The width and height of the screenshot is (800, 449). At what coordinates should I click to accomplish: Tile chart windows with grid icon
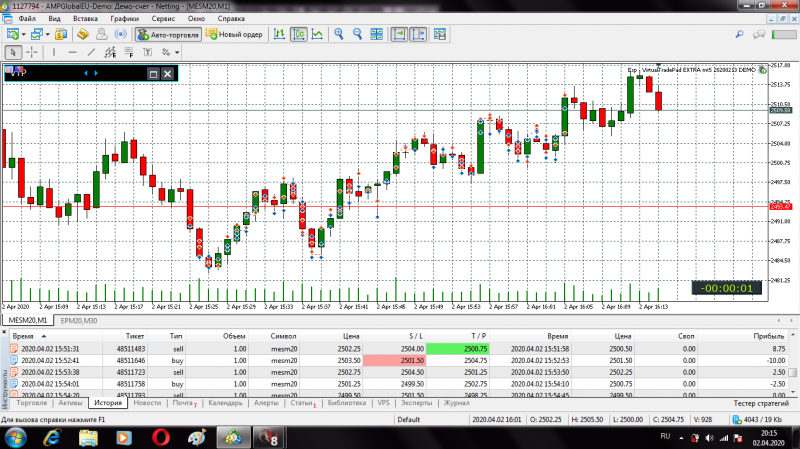pyautogui.click(x=376, y=34)
